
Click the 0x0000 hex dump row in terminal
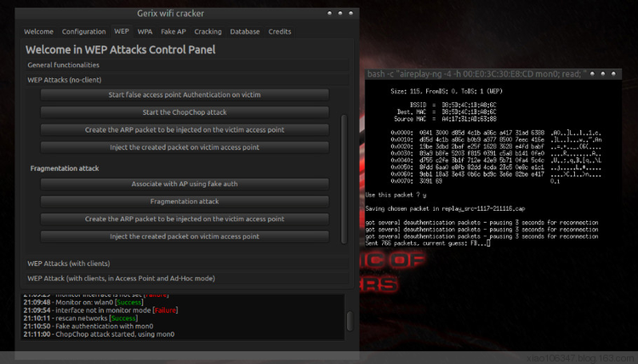click(x=496, y=133)
